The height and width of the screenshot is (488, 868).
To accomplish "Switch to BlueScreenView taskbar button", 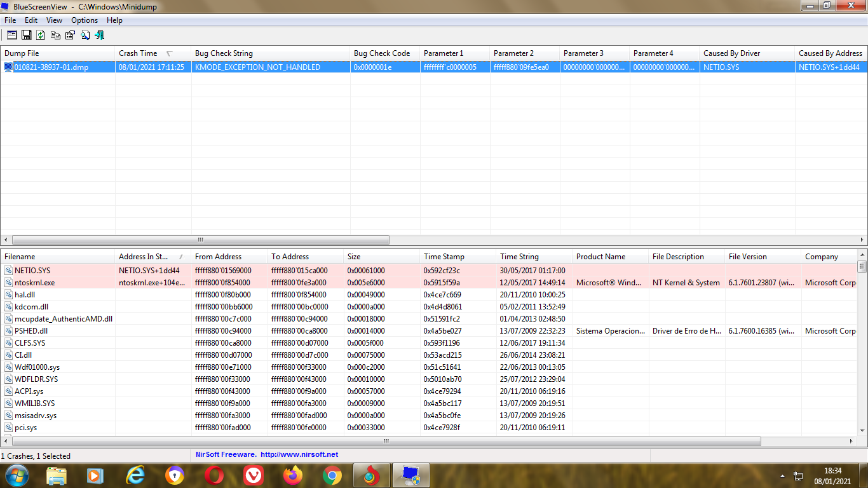I will [410, 475].
